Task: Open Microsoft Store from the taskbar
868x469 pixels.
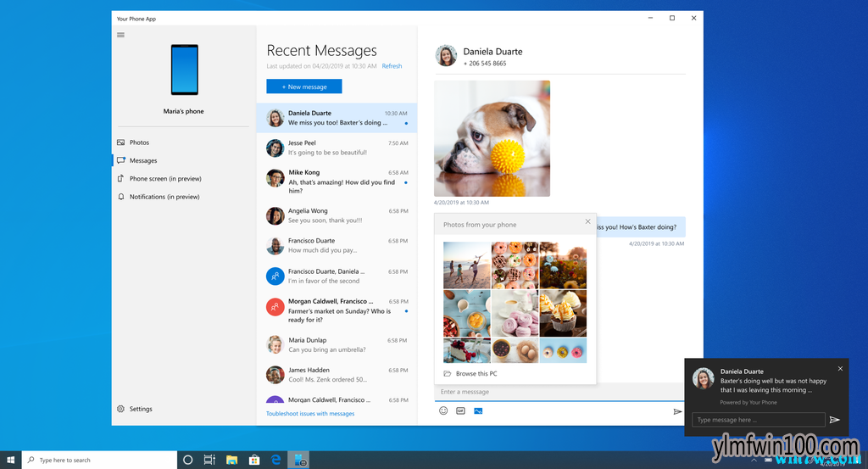Action: click(254, 460)
